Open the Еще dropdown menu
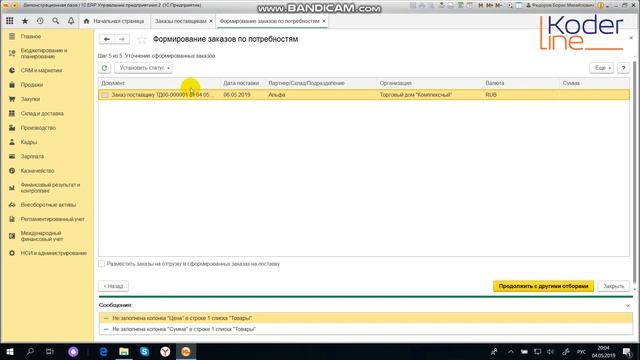 point(602,68)
